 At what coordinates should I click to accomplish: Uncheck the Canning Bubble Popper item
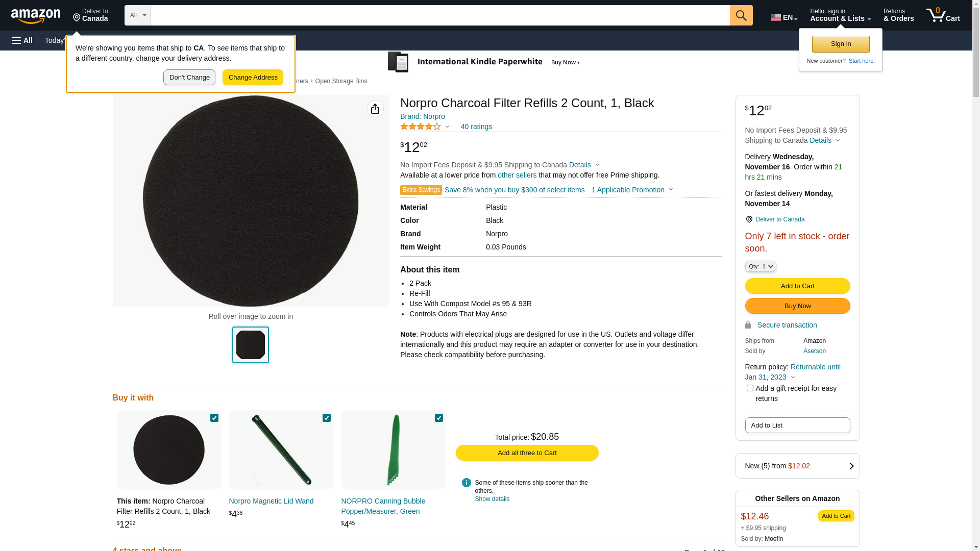click(x=439, y=418)
